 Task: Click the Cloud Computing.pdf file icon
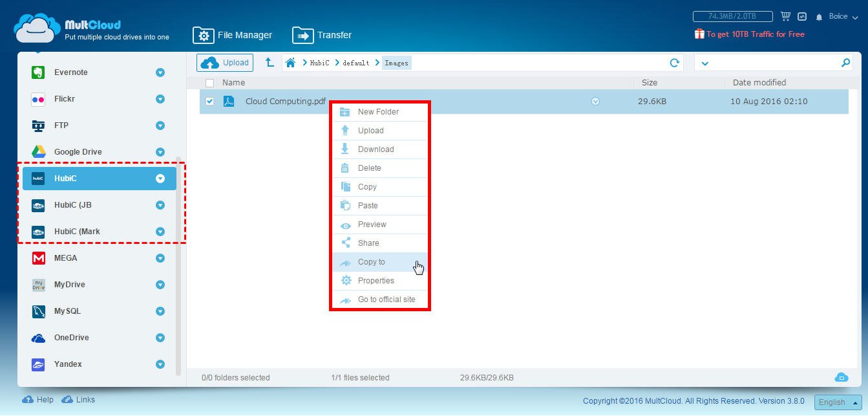point(229,102)
